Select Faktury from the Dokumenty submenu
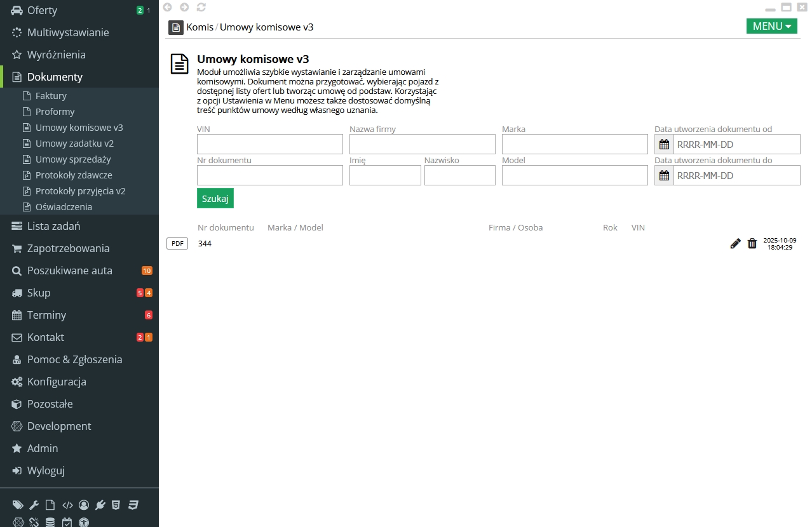Viewport: 812px width, 527px height. tap(51, 96)
